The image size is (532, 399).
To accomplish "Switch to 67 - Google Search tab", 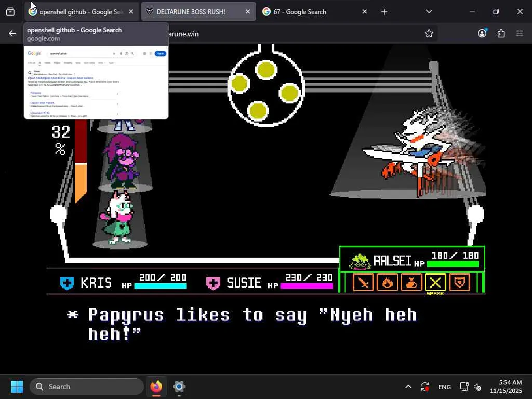I will (x=315, y=11).
